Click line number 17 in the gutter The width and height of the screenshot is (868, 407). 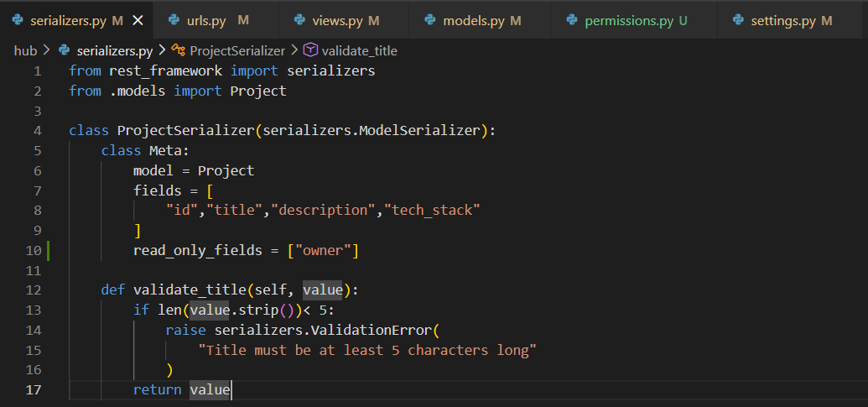tap(34, 390)
